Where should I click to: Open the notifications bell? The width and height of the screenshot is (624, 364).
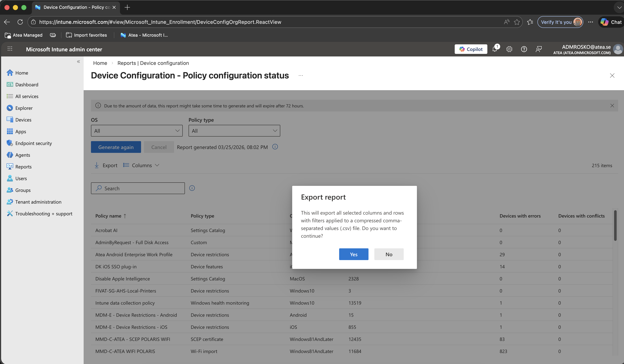tap(495, 49)
